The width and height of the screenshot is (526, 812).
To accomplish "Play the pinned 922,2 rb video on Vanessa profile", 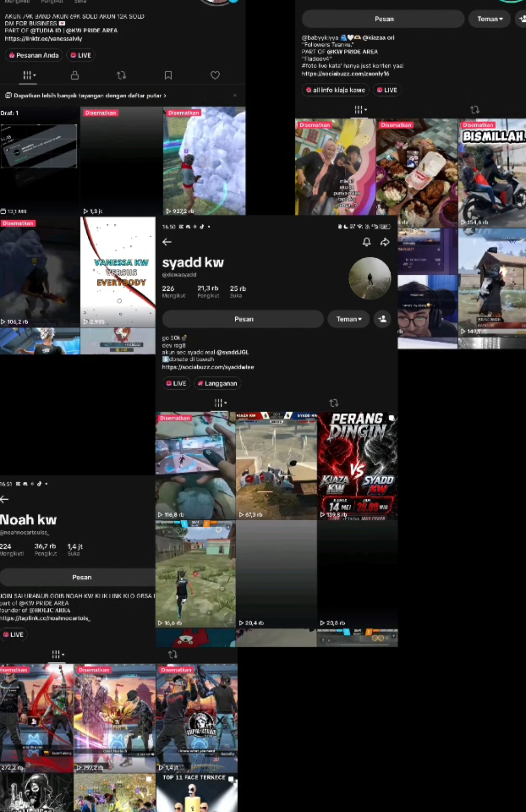I will coord(204,161).
